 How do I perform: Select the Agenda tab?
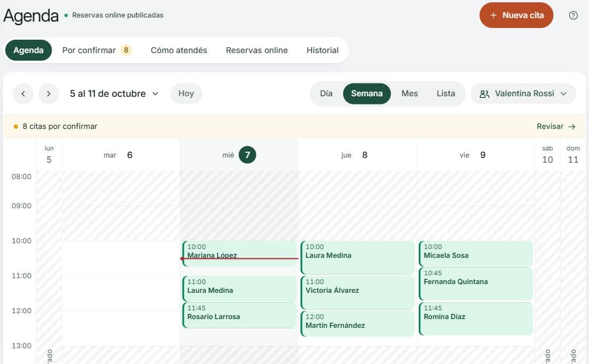29,50
